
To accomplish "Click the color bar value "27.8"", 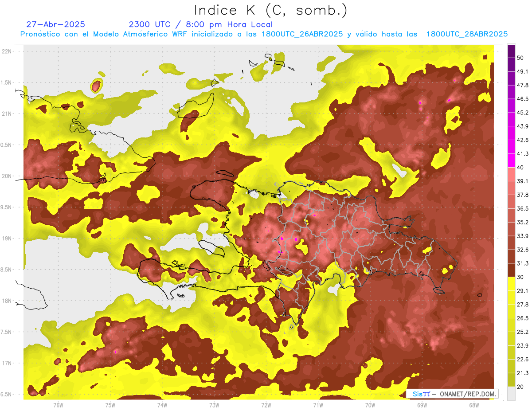I will pyautogui.click(x=522, y=305).
